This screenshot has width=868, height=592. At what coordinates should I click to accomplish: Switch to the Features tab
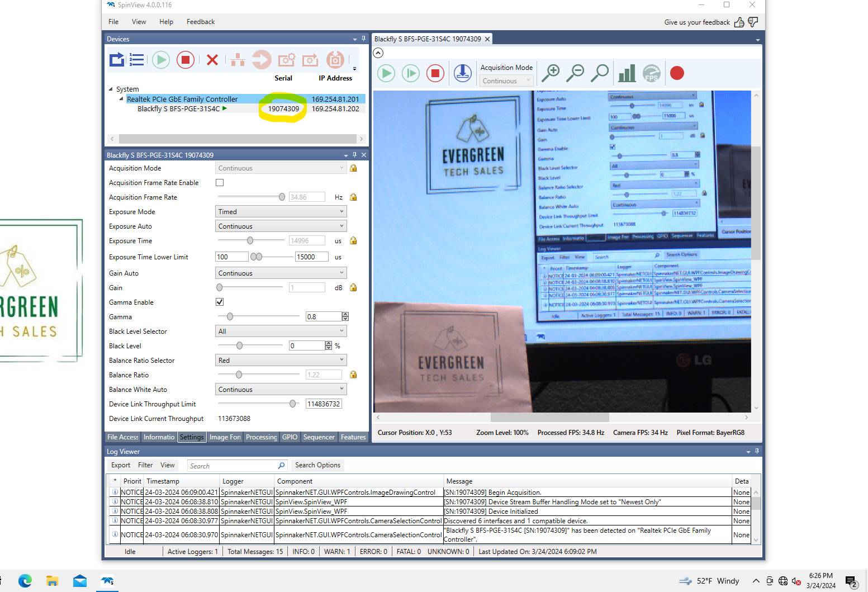(353, 437)
